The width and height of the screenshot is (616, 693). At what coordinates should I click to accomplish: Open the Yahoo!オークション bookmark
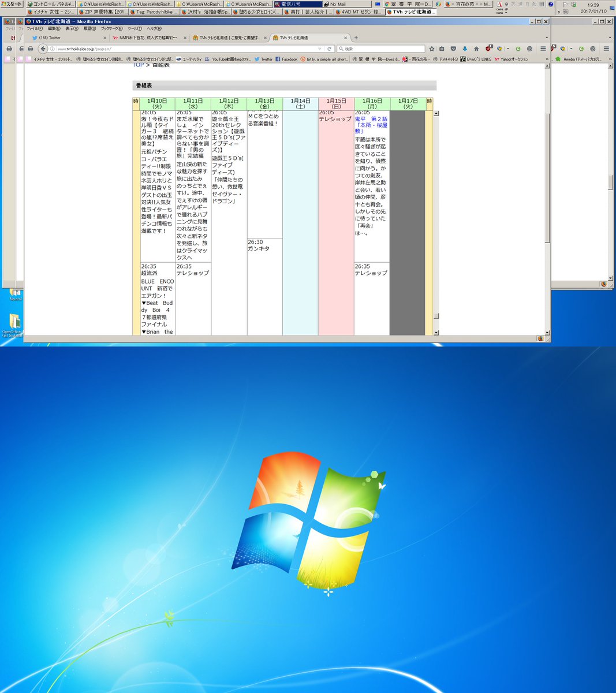pyautogui.click(x=510, y=59)
